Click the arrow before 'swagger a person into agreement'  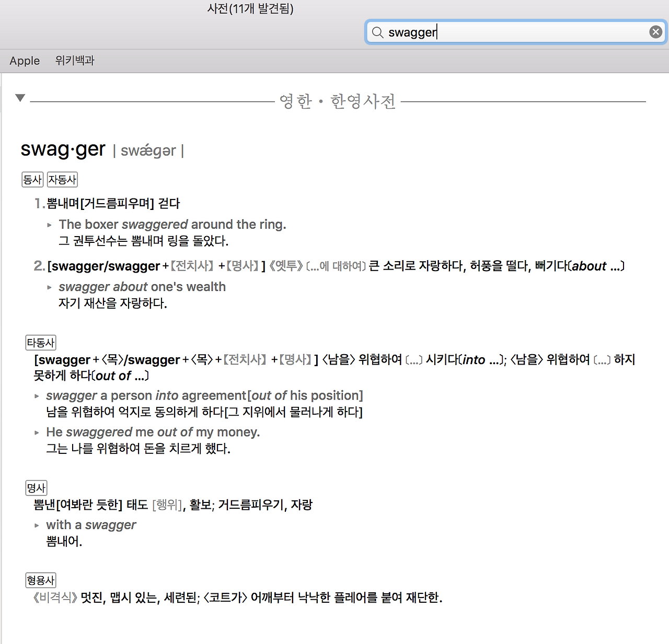(x=36, y=395)
